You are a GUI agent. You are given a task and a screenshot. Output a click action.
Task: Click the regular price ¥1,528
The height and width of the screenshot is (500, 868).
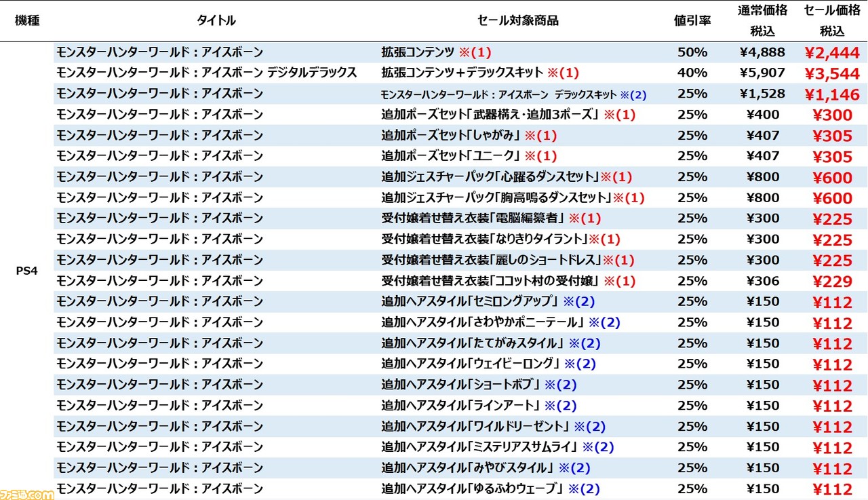click(763, 94)
